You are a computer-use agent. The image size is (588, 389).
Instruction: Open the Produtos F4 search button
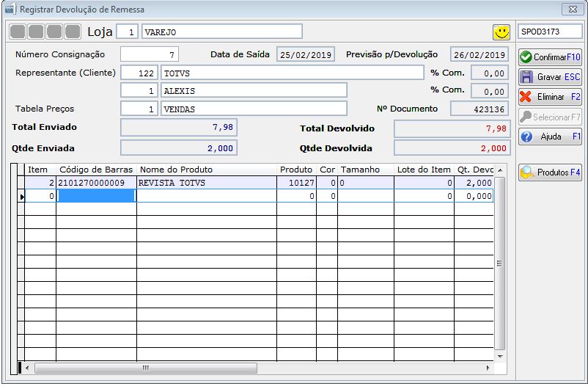550,172
